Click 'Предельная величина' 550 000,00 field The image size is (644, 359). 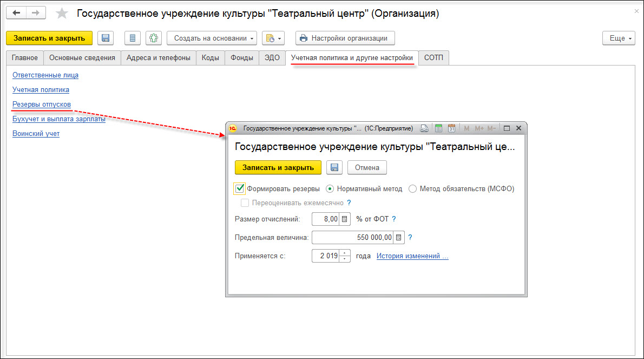(353, 237)
